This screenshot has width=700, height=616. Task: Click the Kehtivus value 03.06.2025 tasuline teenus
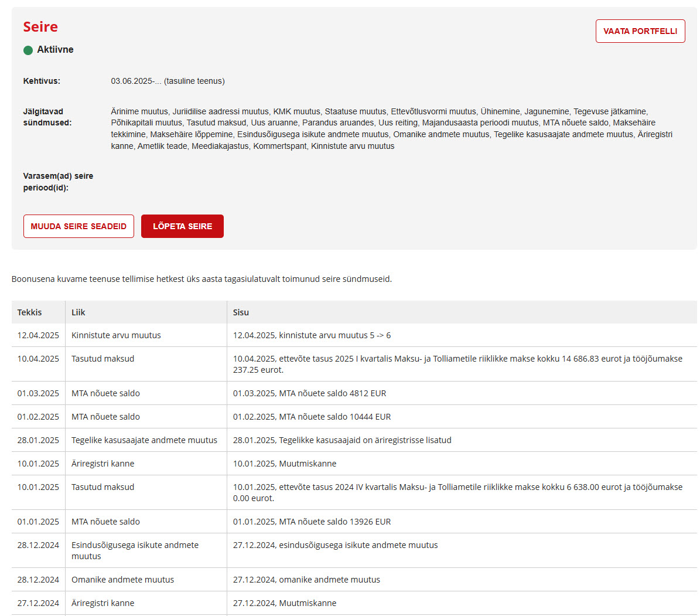tap(168, 81)
